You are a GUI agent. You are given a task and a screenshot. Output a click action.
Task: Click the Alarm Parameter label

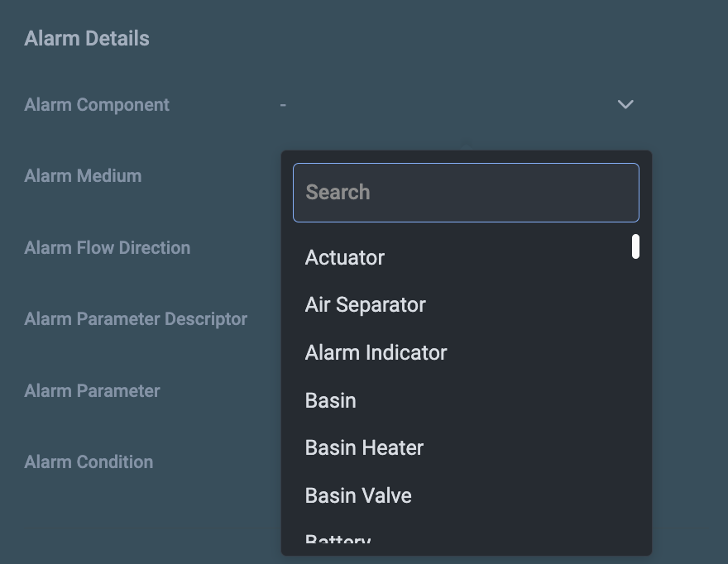coord(92,390)
